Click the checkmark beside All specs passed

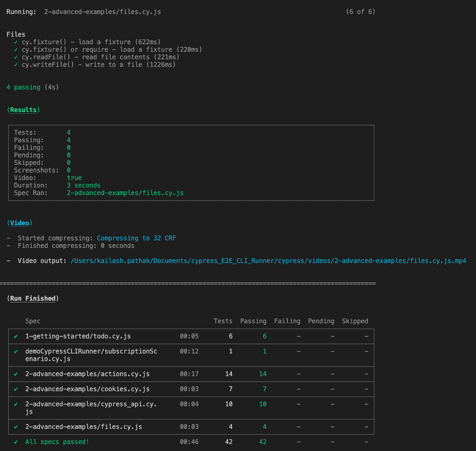coord(16,442)
